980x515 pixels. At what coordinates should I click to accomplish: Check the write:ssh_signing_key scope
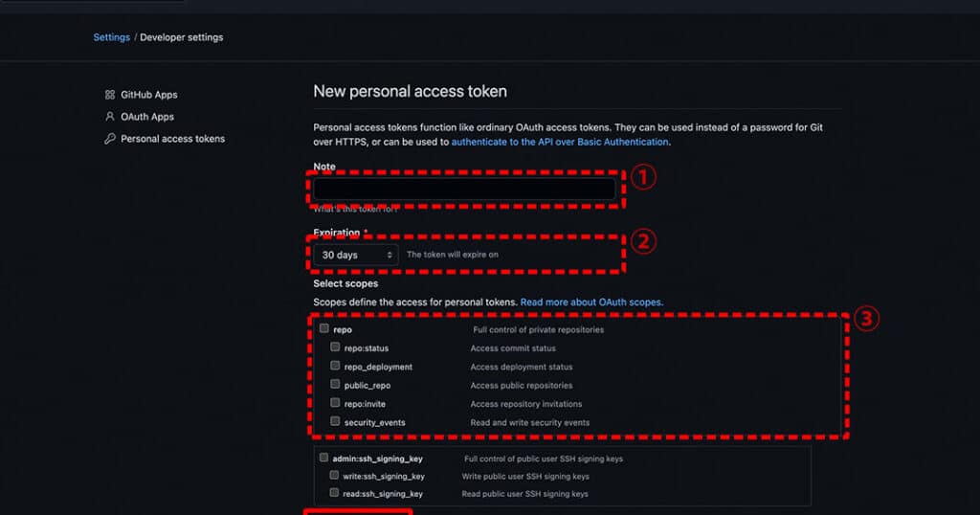click(x=334, y=476)
